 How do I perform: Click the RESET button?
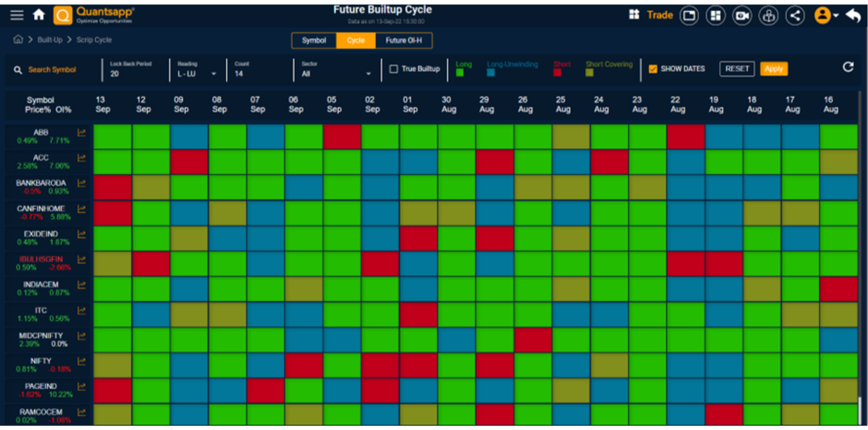click(x=736, y=69)
